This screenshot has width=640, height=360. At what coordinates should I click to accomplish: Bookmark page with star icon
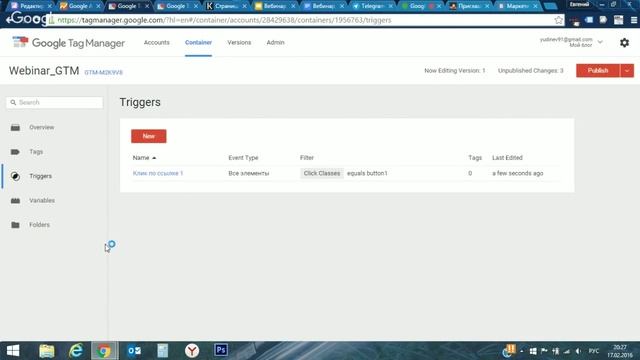click(x=558, y=20)
